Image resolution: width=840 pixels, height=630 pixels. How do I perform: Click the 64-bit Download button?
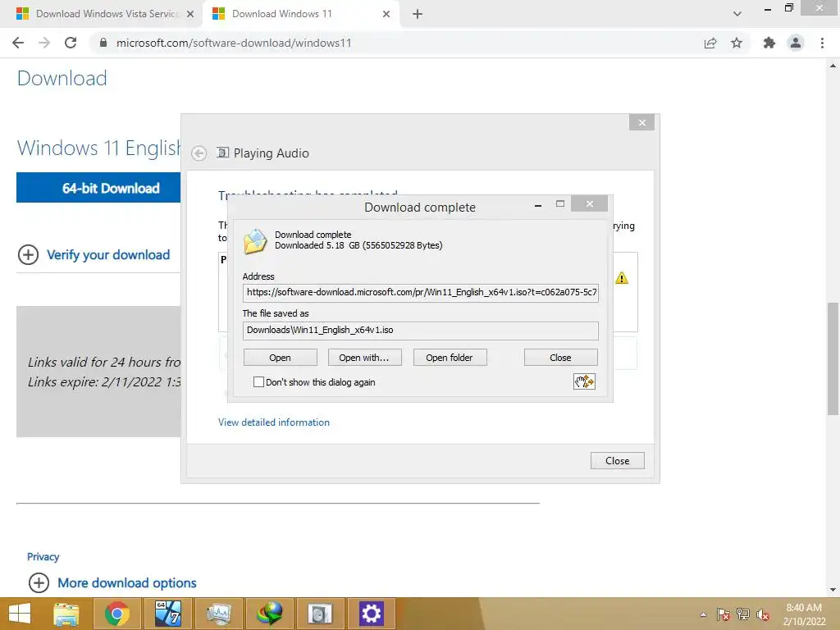pyautogui.click(x=98, y=188)
